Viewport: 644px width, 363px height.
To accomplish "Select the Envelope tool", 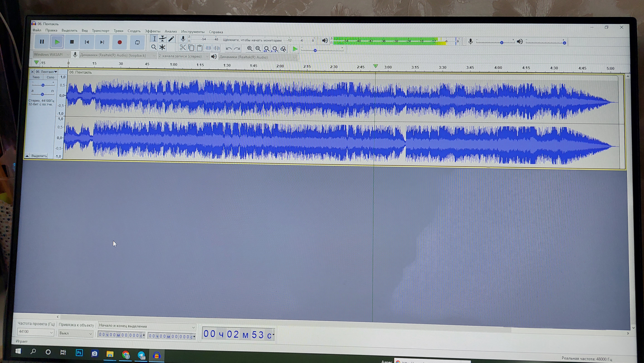I will click(x=163, y=38).
